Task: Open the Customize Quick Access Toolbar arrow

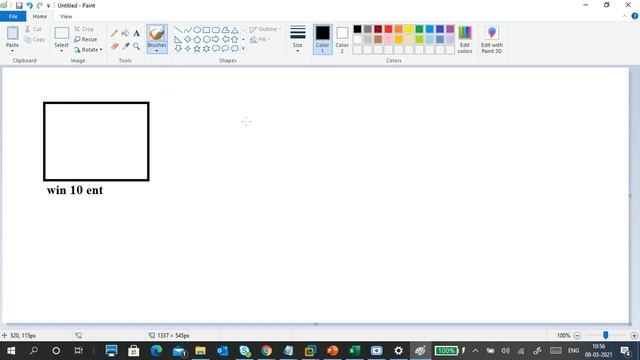Action: point(48,6)
